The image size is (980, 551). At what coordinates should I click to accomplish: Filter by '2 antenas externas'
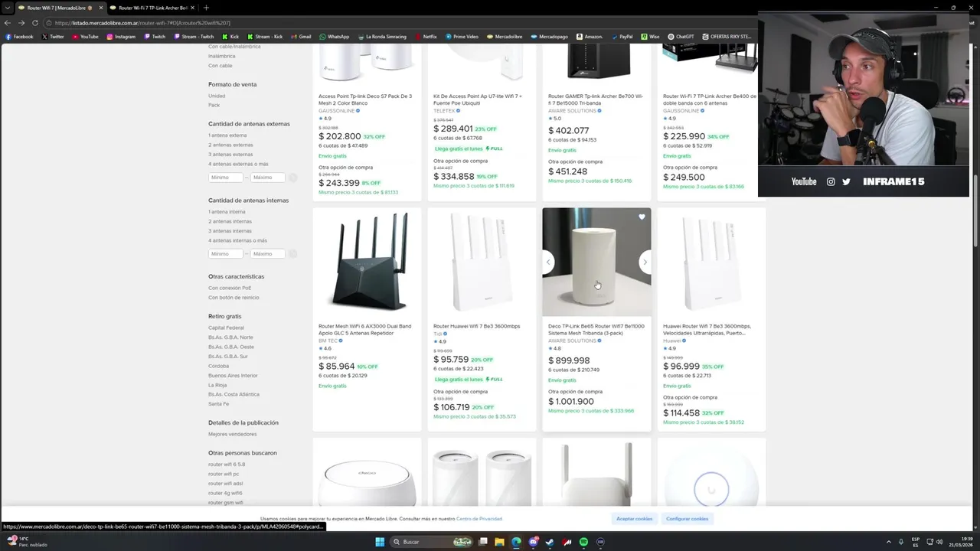coord(230,145)
